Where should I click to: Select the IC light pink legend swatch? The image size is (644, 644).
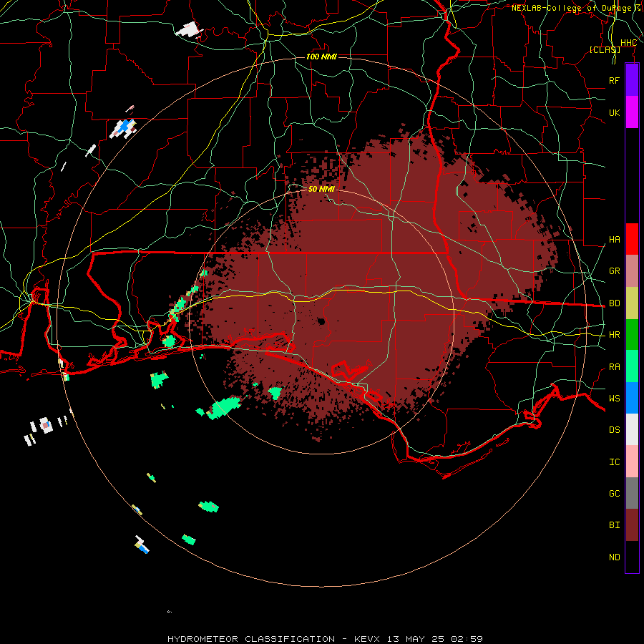(x=632, y=462)
